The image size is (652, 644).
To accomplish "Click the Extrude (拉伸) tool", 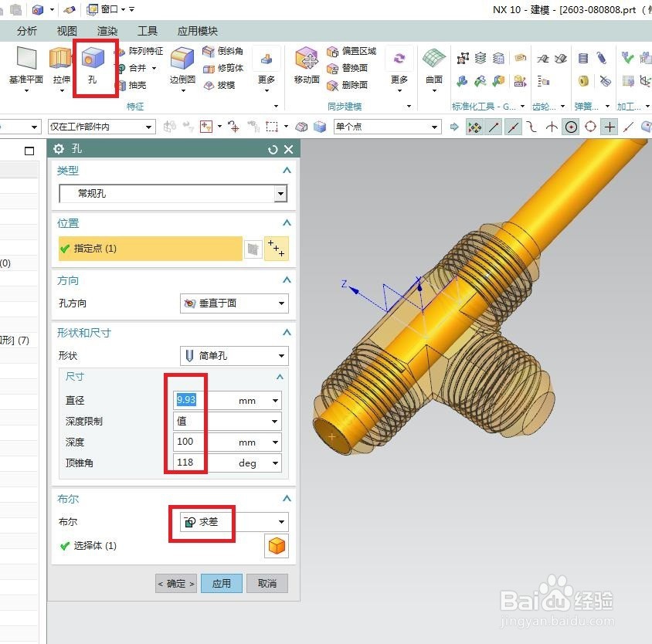I will (x=61, y=66).
